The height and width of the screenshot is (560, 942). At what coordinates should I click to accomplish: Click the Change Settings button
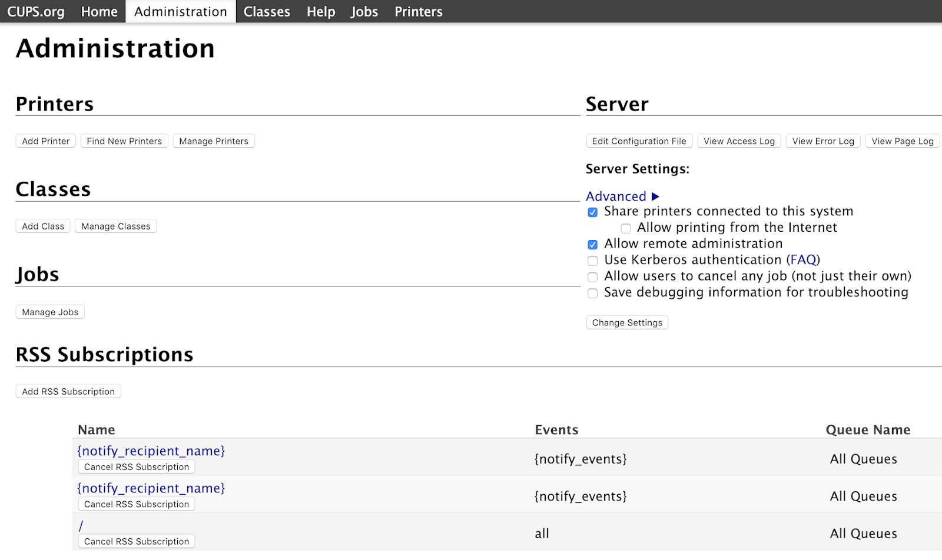click(627, 323)
